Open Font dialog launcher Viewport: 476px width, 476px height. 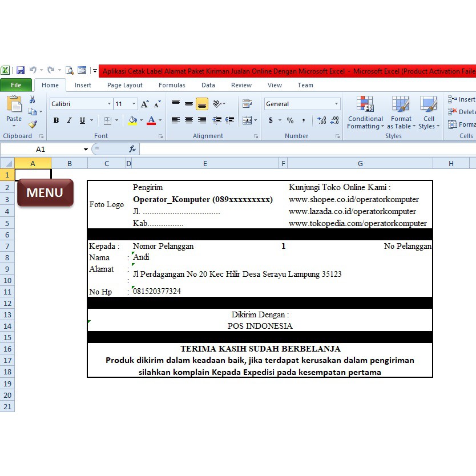[160, 136]
